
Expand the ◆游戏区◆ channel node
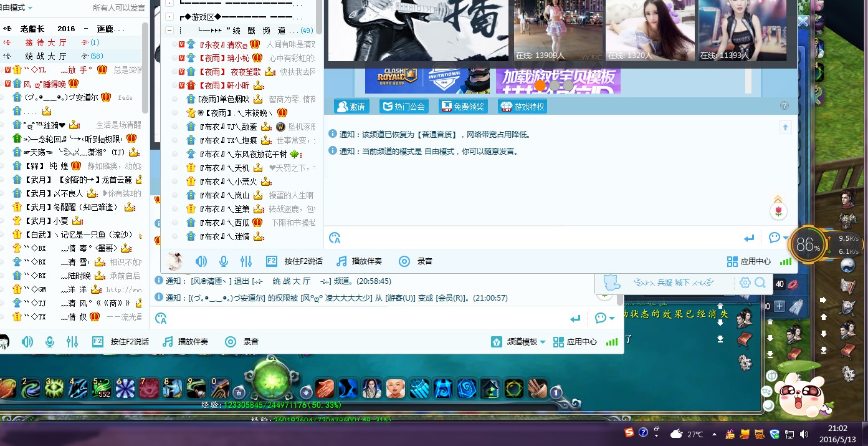(x=169, y=17)
